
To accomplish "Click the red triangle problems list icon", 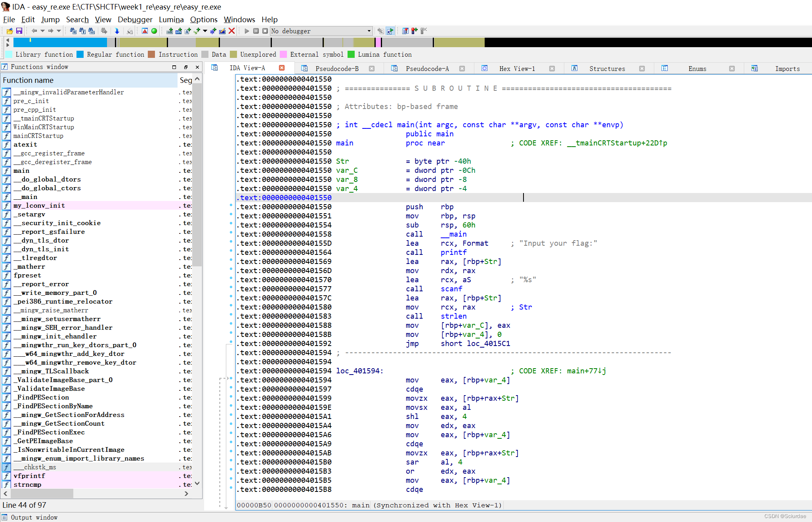I will pos(145,31).
